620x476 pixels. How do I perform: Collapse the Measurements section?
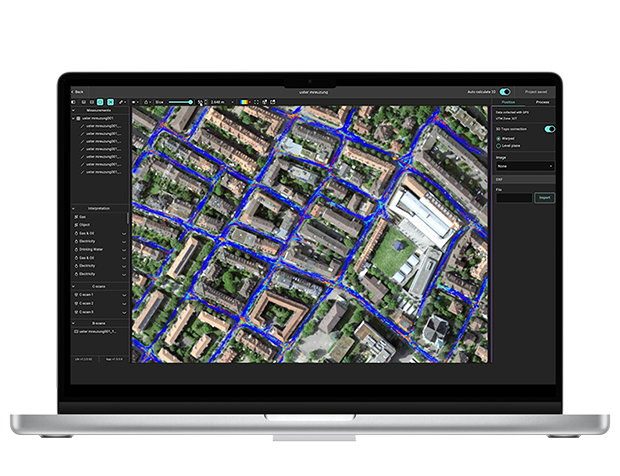coord(74,111)
